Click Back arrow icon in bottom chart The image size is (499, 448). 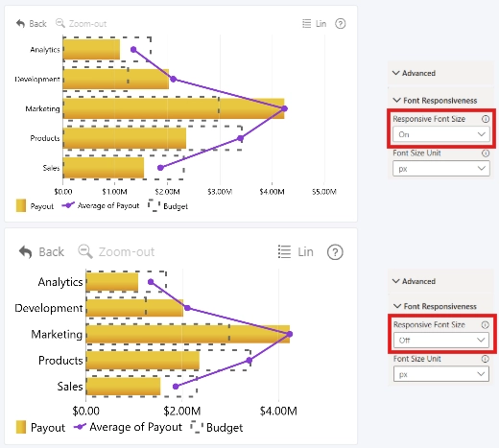point(25,251)
